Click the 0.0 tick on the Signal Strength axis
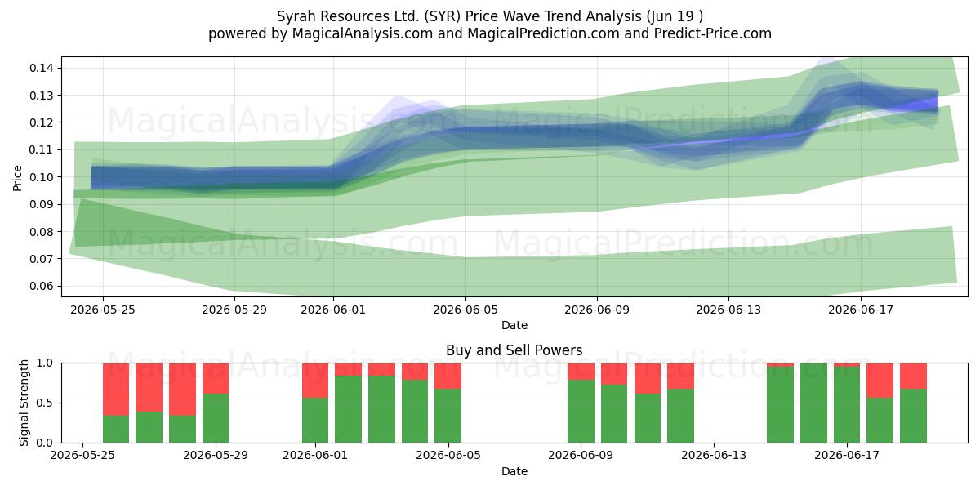 47,443
